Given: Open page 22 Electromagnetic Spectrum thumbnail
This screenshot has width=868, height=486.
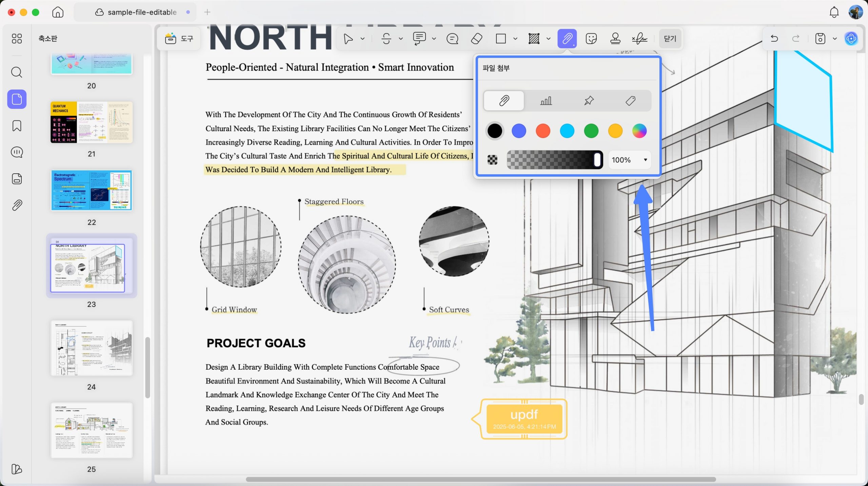Looking at the screenshot, I should 92,191.
